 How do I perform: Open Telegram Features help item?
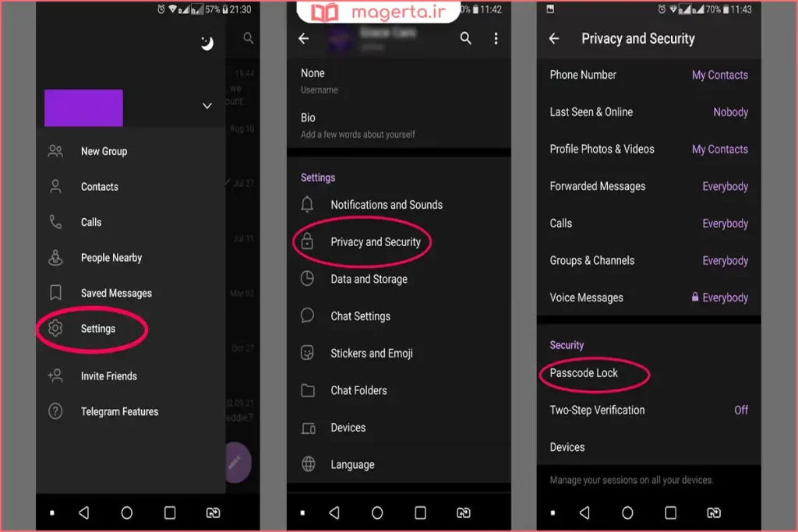click(x=118, y=411)
